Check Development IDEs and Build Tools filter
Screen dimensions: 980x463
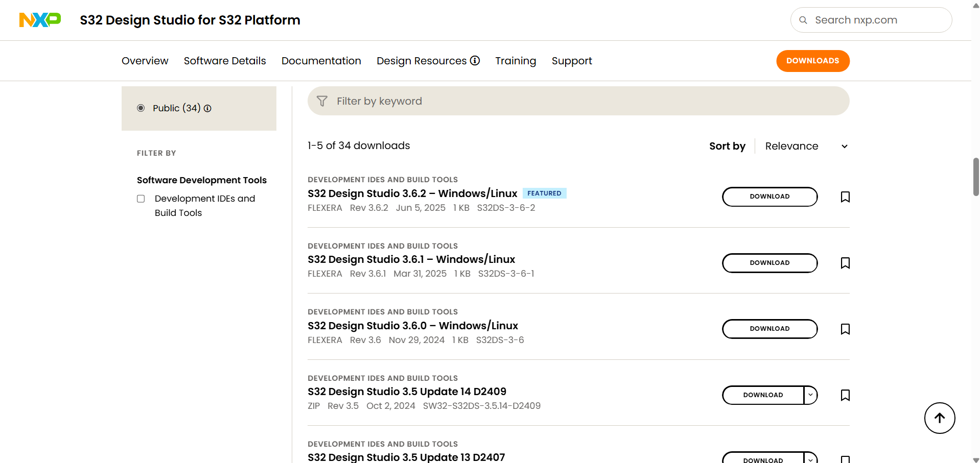point(141,199)
